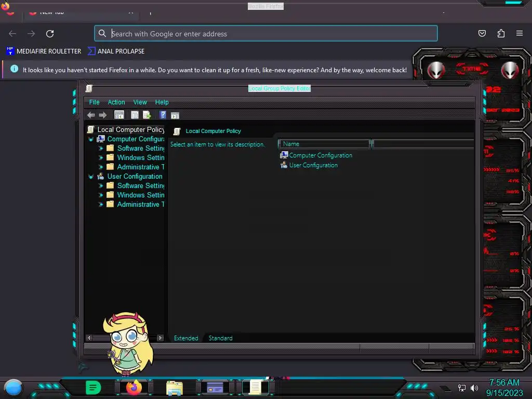Click User Configuration icon in right pane list
532x399 pixels.
click(x=284, y=165)
